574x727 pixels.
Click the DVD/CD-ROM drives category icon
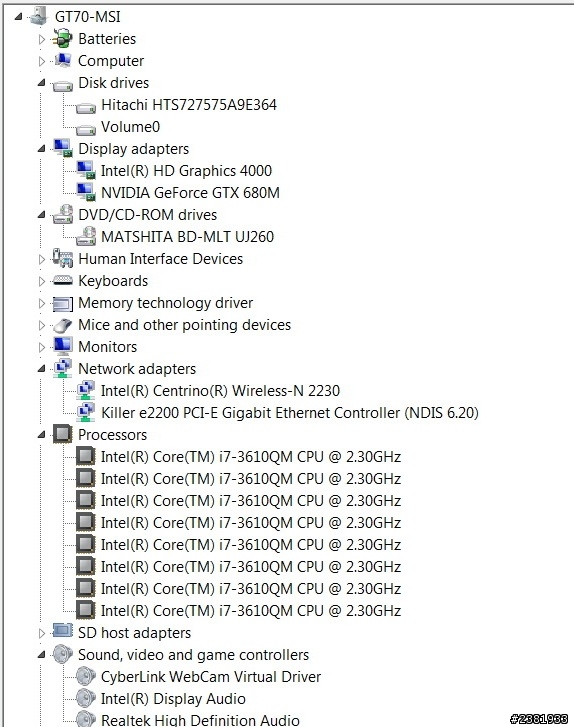(62, 214)
